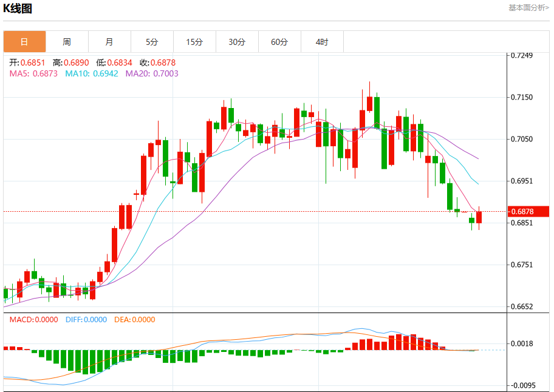Screen dimensions: 554x392
Task: Click the MACD indicator value label
Action: point(33,320)
